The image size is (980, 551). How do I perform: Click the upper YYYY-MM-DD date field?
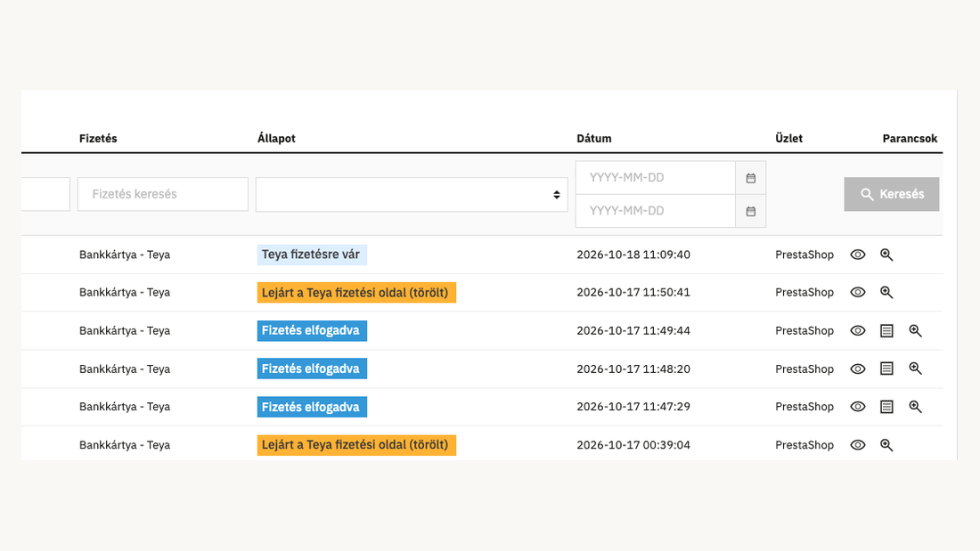655,178
